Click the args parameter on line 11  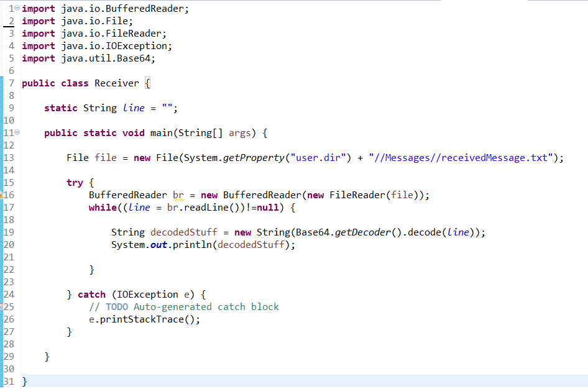tap(240, 134)
